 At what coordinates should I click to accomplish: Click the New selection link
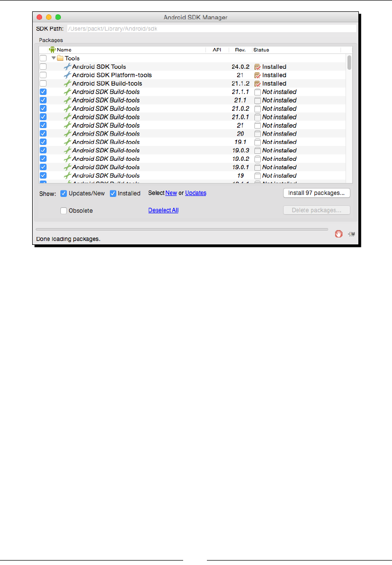click(171, 193)
